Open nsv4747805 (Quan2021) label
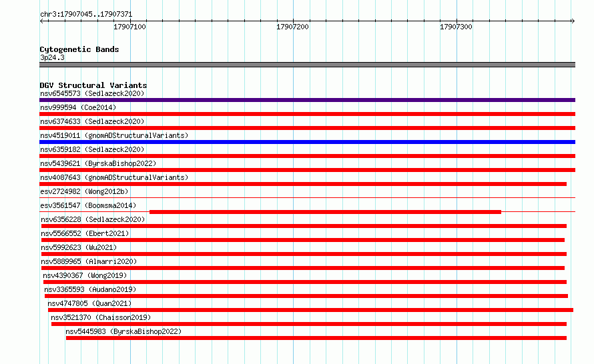Image resolution: width=594 pixels, height=364 pixels. [x=89, y=303]
